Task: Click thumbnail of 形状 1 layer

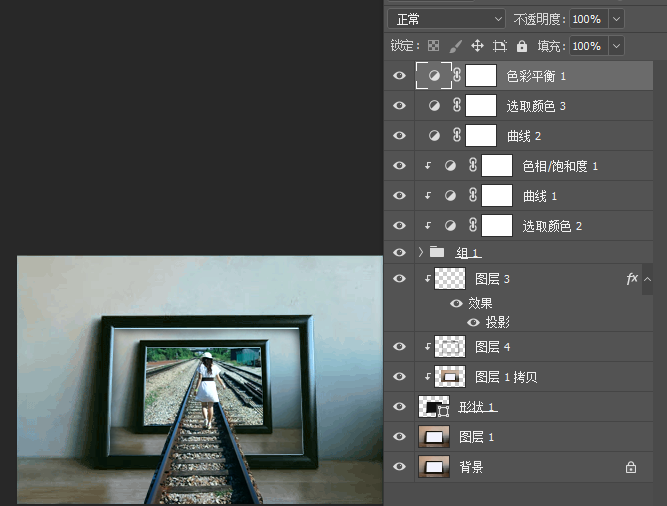Action: 434,407
